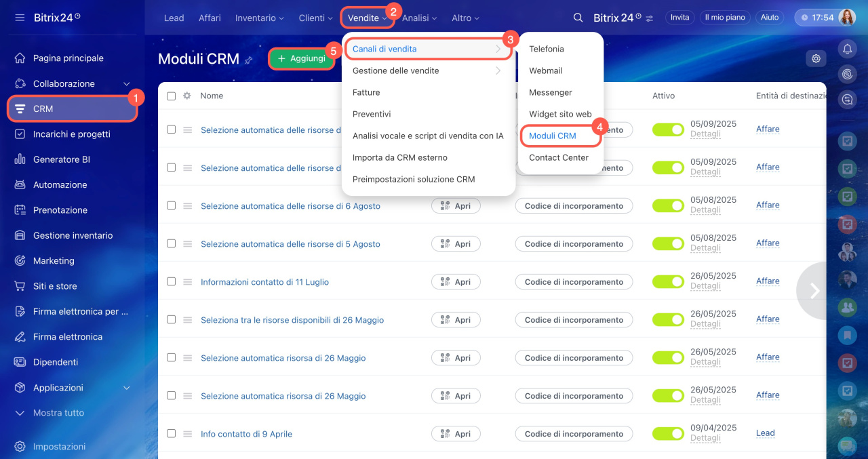Click the settings gear icon beside the list
The height and width of the screenshot is (459, 868).
point(816,59)
